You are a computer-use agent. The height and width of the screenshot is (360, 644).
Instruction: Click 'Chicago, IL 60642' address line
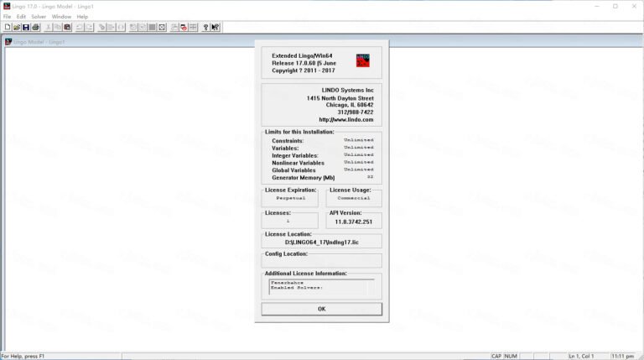[350, 105]
